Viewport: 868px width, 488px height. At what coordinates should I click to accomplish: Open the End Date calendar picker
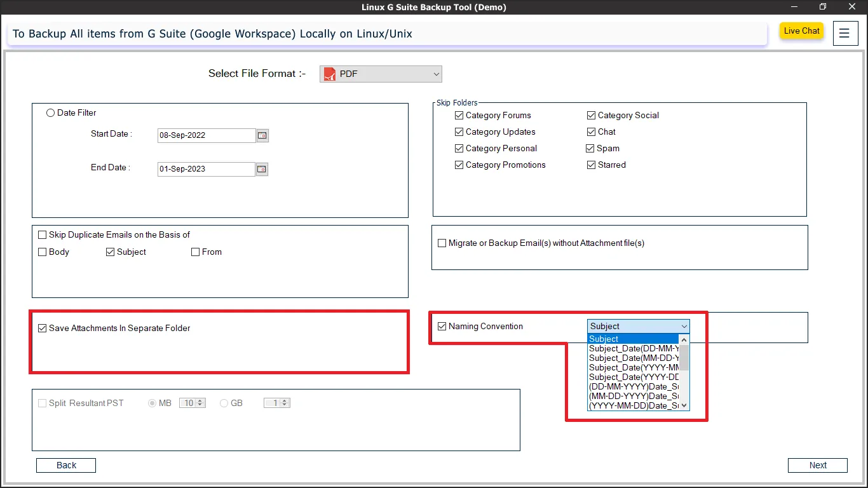pos(262,169)
